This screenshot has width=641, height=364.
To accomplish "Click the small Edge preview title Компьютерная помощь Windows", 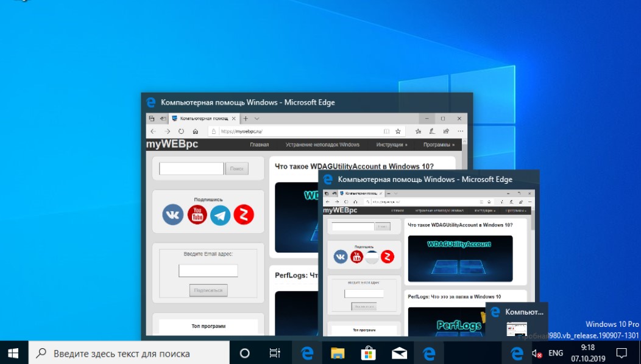I will pos(425,180).
